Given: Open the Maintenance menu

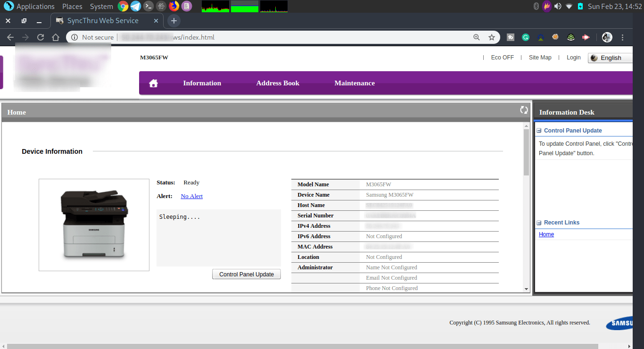Looking at the screenshot, I should pos(355,83).
